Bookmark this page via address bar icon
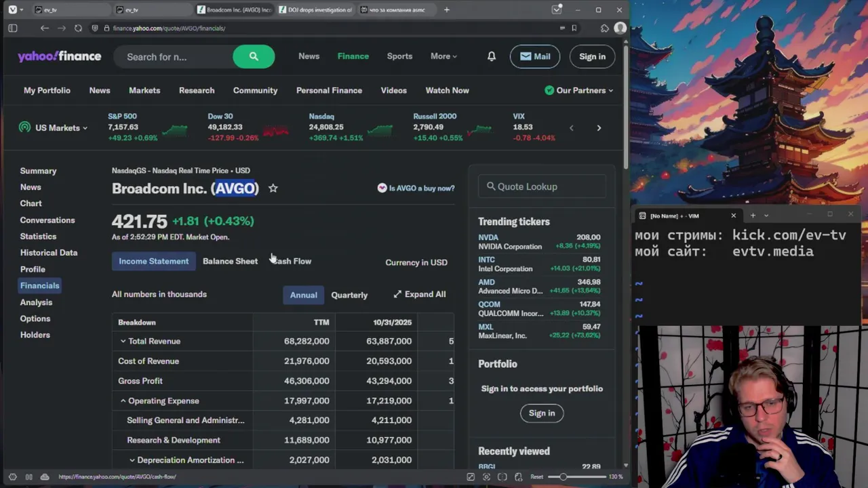This screenshot has height=488, width=868. (574, 28)
